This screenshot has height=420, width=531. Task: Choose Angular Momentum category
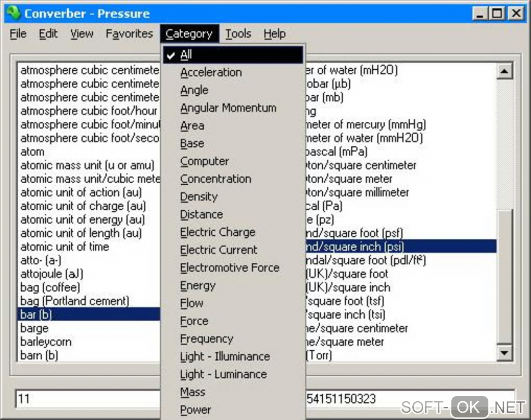click(x=233, y=108)
